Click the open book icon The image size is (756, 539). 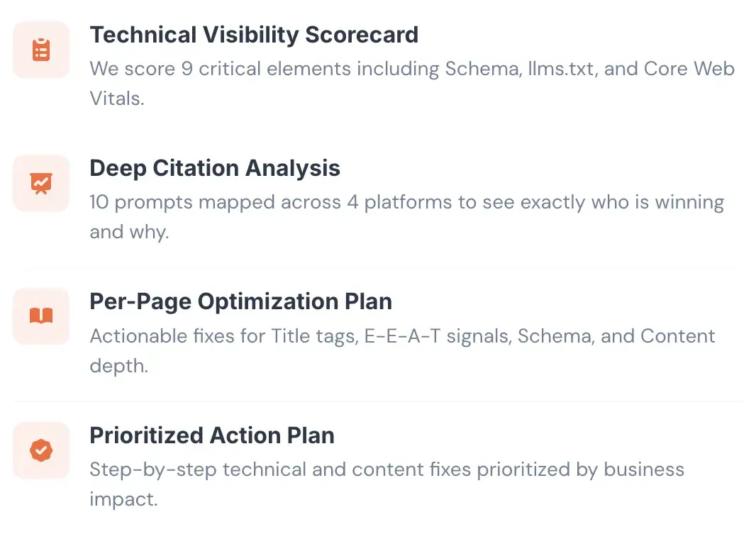pyautogui.click(x=41, y=316)
